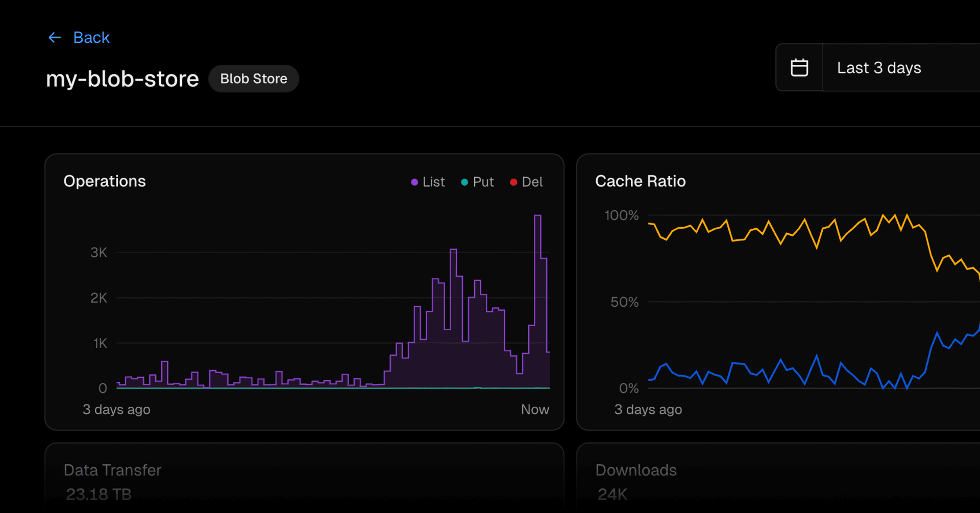Select the Operations chart title
This screenshot has width=980, height=513.
(x=105, y=181)
